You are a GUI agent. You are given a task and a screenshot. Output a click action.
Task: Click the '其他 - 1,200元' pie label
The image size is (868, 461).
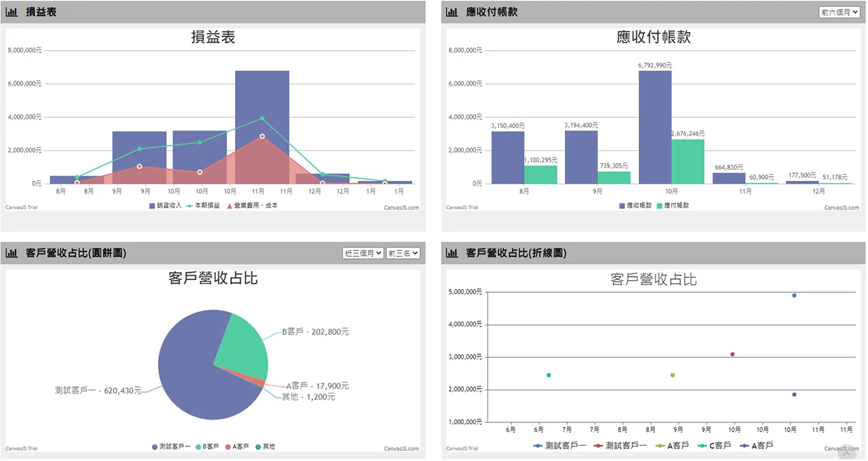(x=309, y=396)
